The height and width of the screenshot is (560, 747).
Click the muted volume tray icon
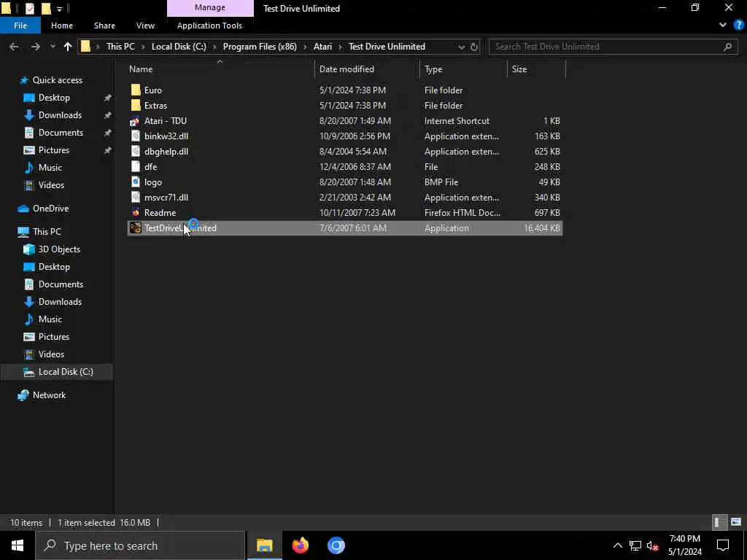click(x=653, y=545)
